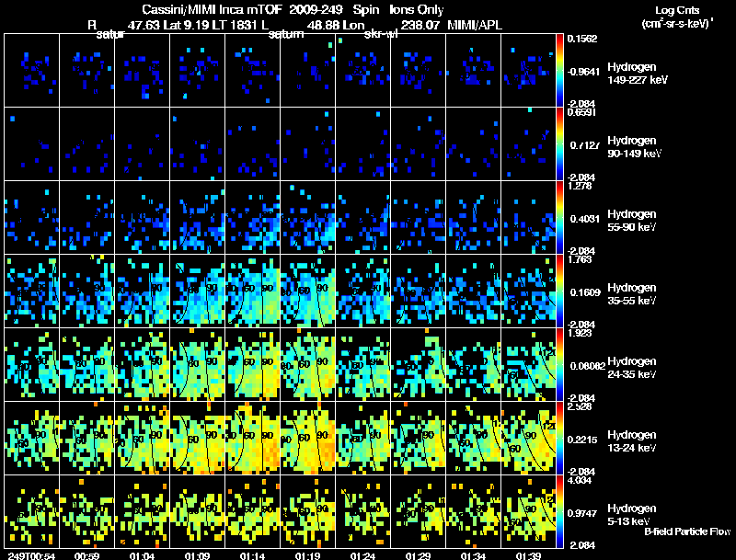Open the 35-55 keV image panel at 01:24

click(362, 291)
